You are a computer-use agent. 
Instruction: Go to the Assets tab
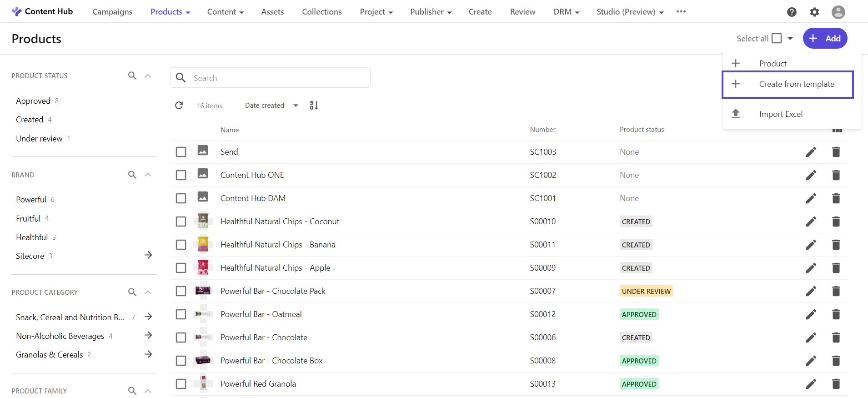pos(272,12)
